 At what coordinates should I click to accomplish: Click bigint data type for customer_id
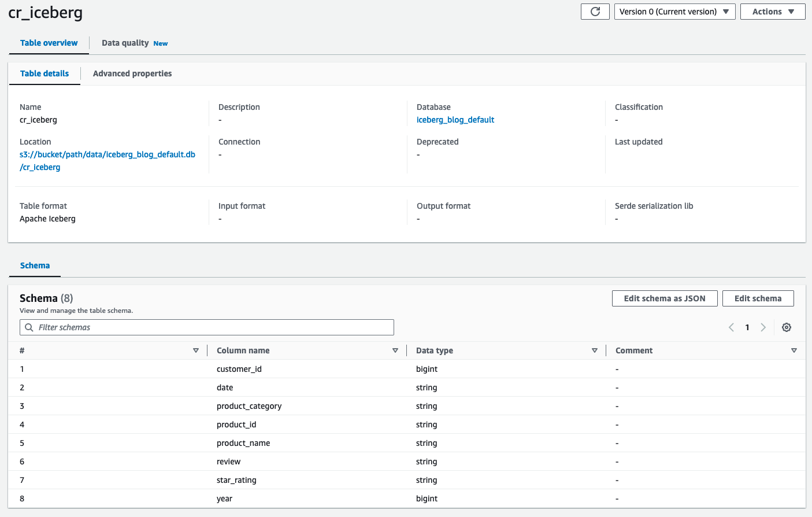[427, 369]
